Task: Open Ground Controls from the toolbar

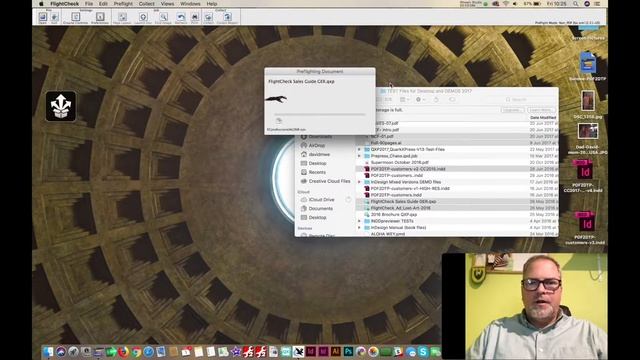Action: [76, 17]
